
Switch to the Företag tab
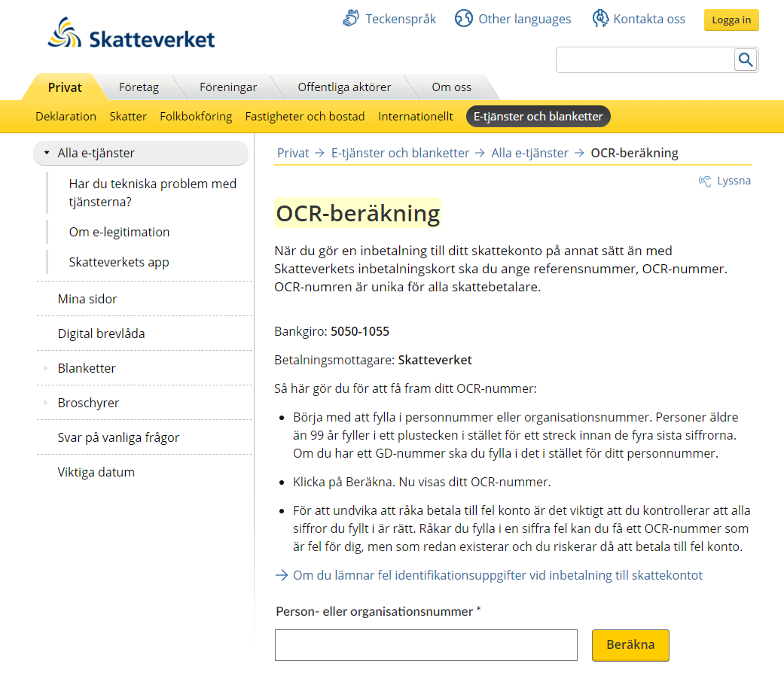[139, 87]
